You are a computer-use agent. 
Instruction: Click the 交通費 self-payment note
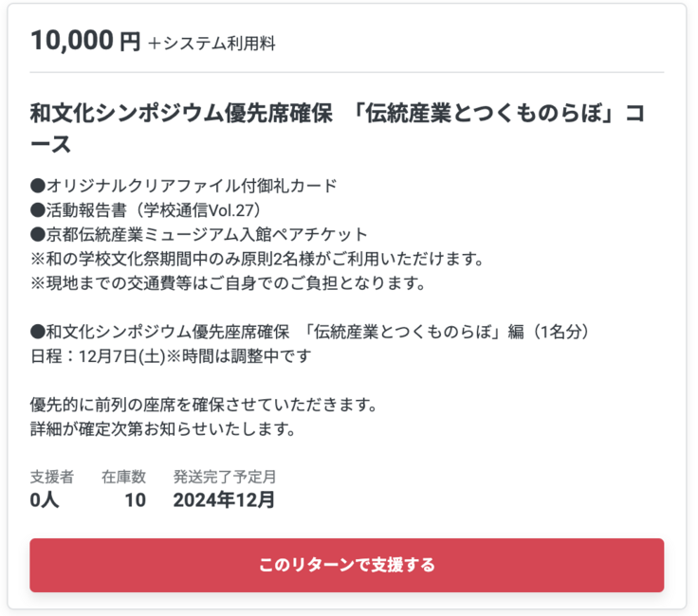[x=227, y=282]
